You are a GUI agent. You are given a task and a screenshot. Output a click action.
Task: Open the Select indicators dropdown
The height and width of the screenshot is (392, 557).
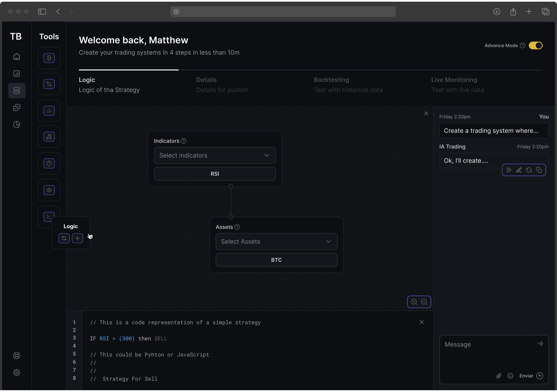click(x=215, y=155)
